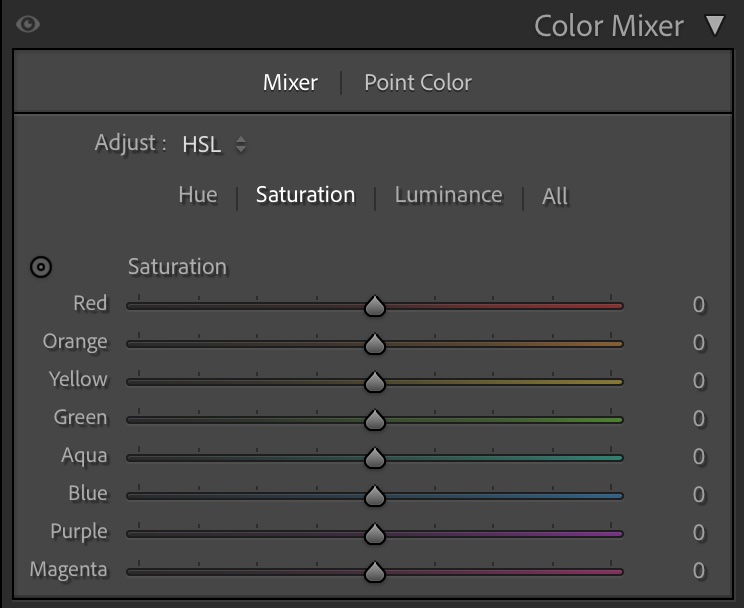
Task: Click the Green slider label
Action: pyautogui.click(x=81, y=417)
